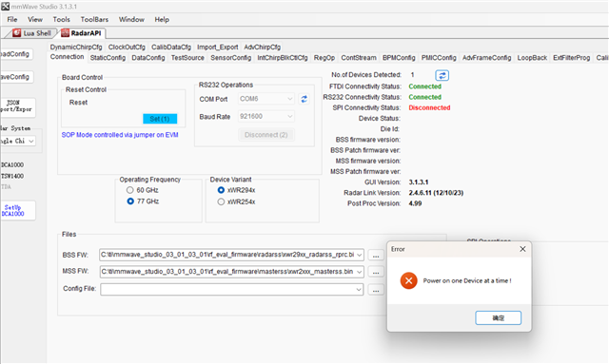
Task: Open the File menu
Action: [x=12, y=19]
